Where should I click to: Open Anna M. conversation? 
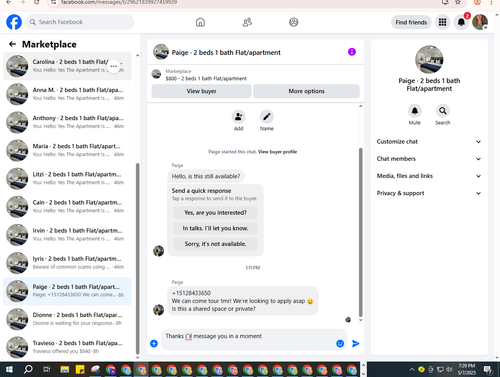pyautogui.click(x=67, y=94)
